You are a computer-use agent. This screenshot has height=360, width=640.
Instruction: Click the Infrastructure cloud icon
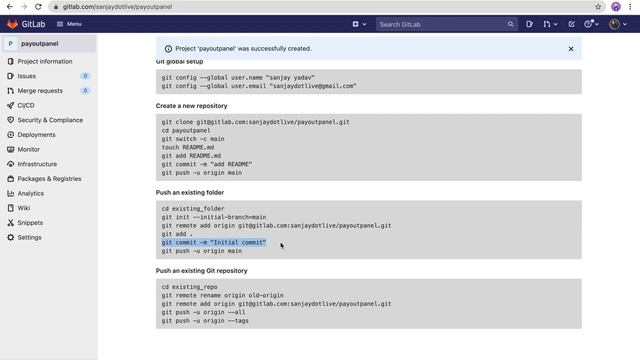tap(11, 164)
